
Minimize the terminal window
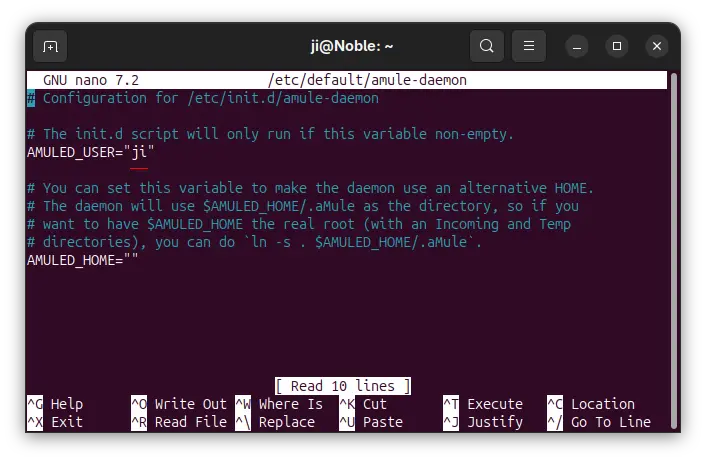click(577, 46)
